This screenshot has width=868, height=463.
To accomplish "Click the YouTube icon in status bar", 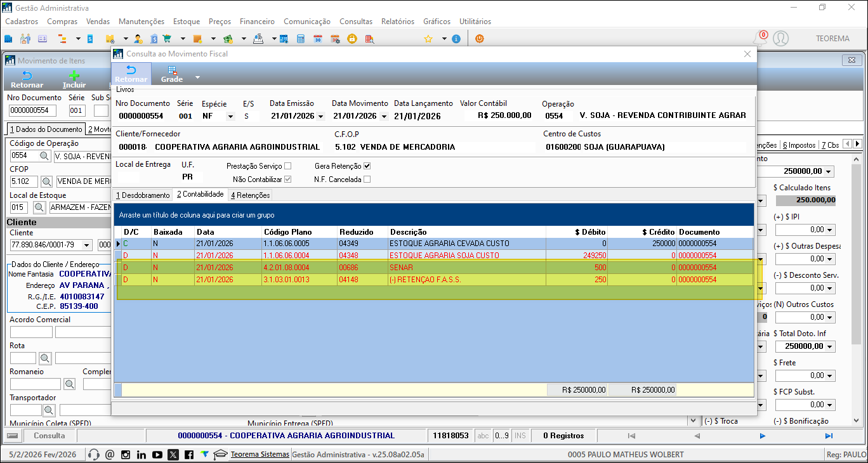I will 157,454.
